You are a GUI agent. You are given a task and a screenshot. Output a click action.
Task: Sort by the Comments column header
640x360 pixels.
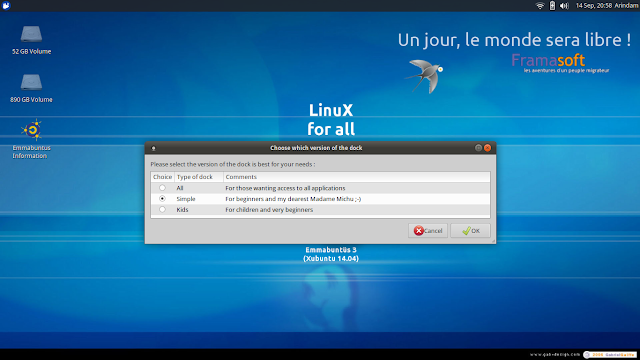[357, 177]
